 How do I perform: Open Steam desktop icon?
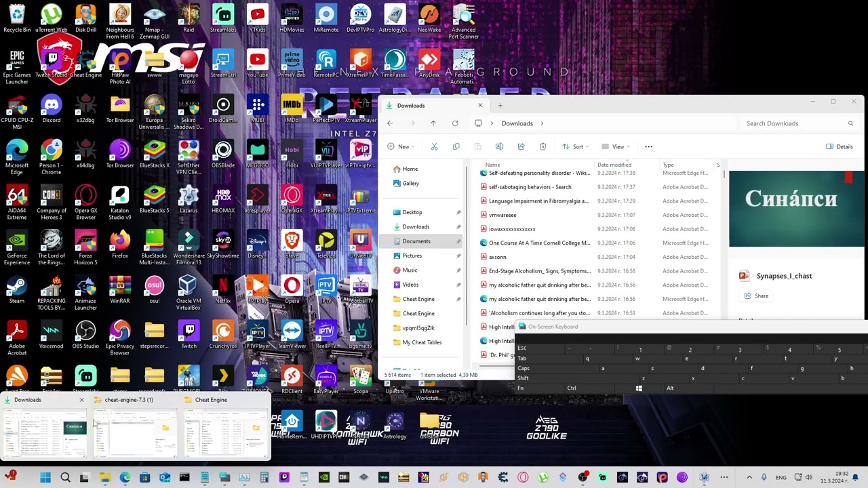(17, 289)
